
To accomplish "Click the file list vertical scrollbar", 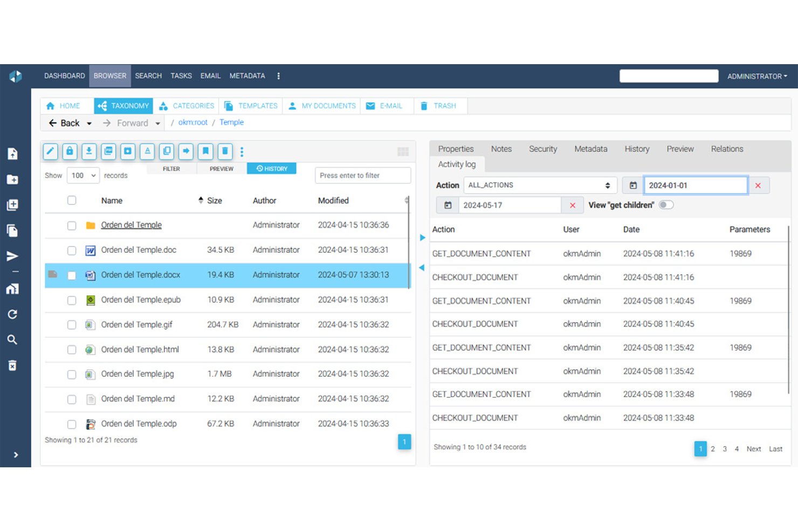I will click(409, 243).
